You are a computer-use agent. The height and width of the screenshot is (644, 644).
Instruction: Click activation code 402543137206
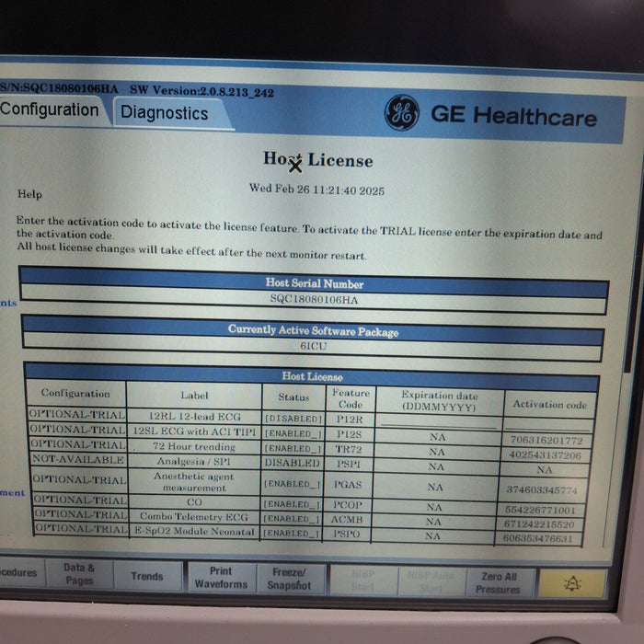coord(545,455)
